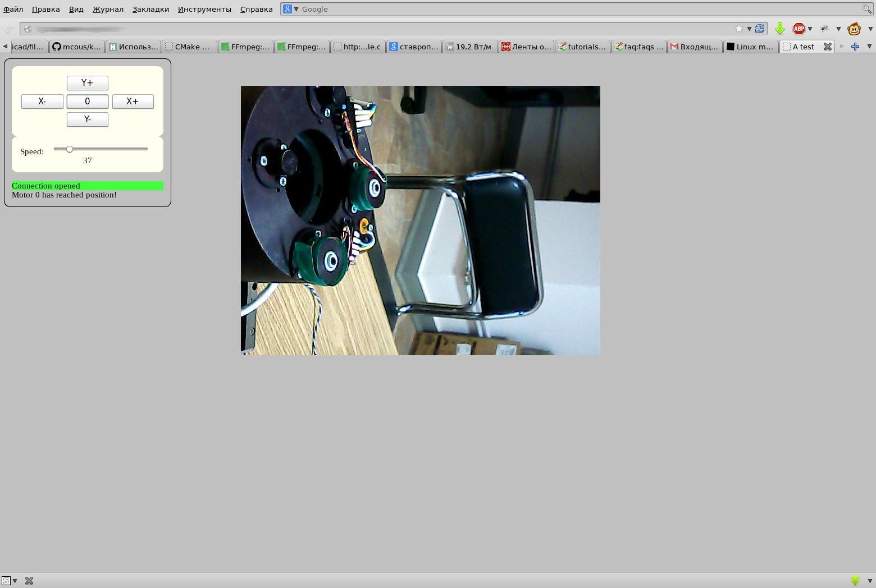Open a new tab with the plus icon
876x588 pixels.
855,47
